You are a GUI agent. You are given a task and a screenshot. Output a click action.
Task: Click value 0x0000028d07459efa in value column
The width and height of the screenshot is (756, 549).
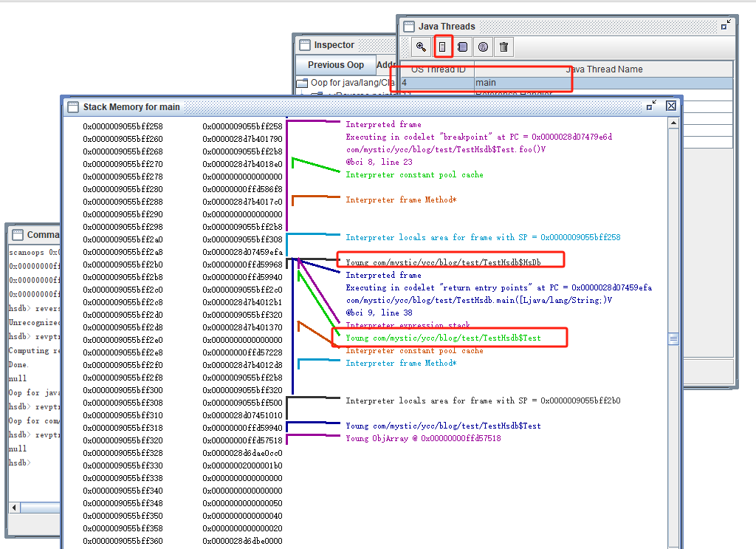pos(242,252)
